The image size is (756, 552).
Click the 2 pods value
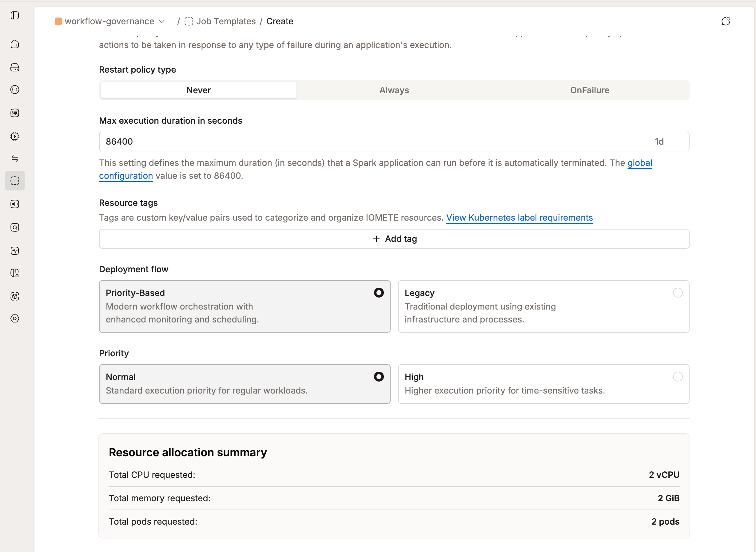[x=665, y=522]
